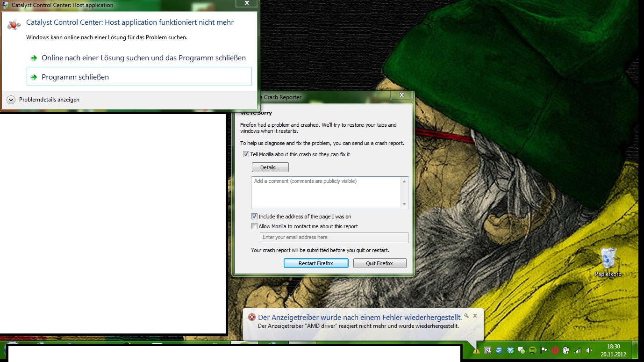Open the Kaspersky mail tray icon

click(488, 350)
